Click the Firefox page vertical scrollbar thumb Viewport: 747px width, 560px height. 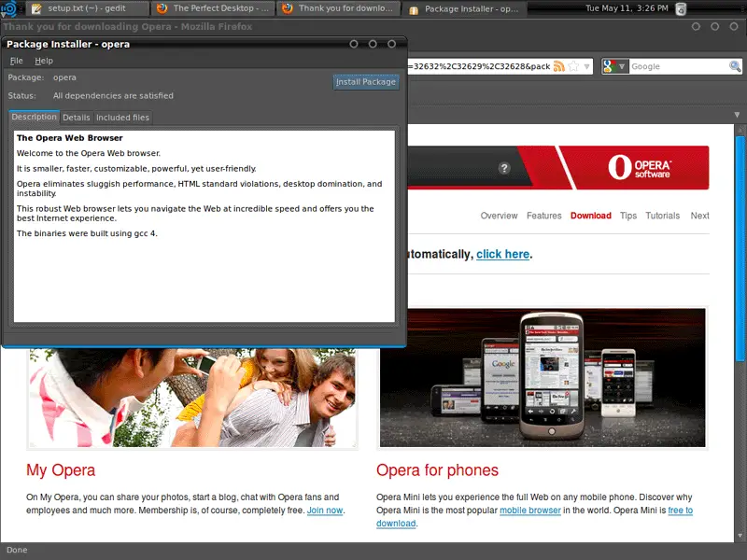(x=740, y=247)
